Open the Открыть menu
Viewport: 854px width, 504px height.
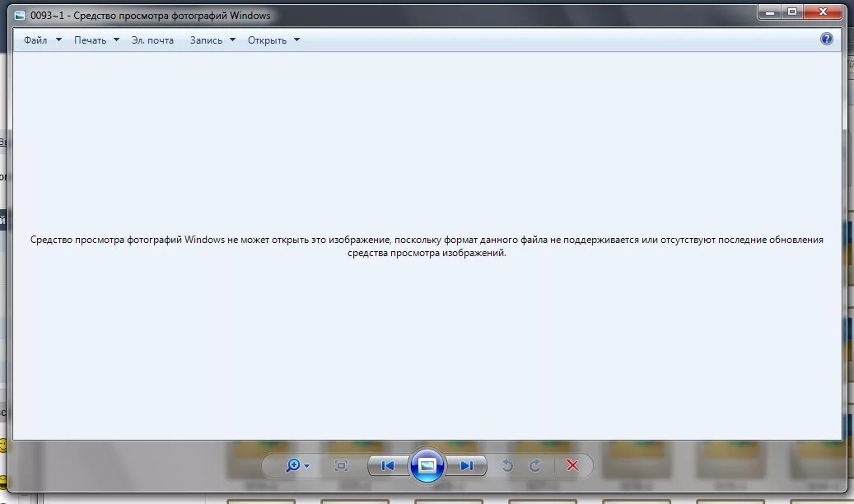coord(267,40)
